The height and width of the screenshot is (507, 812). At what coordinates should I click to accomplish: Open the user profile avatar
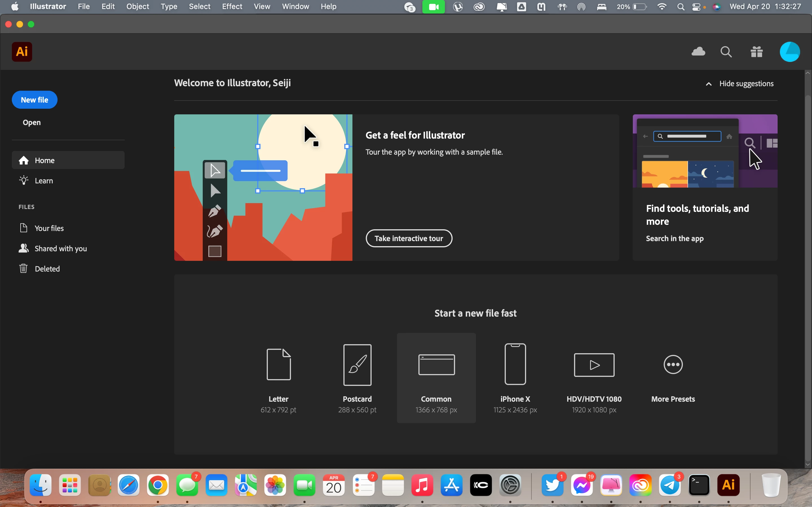coord(789,52)
